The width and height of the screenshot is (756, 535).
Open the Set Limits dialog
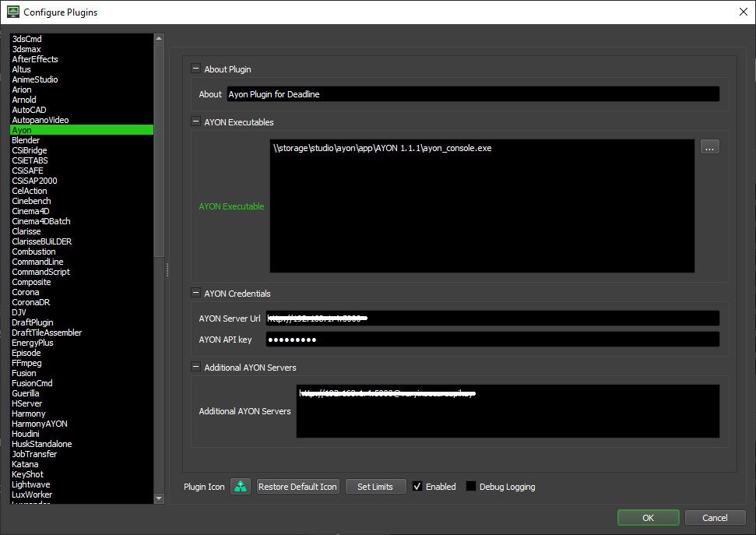[x=375, y=487]
